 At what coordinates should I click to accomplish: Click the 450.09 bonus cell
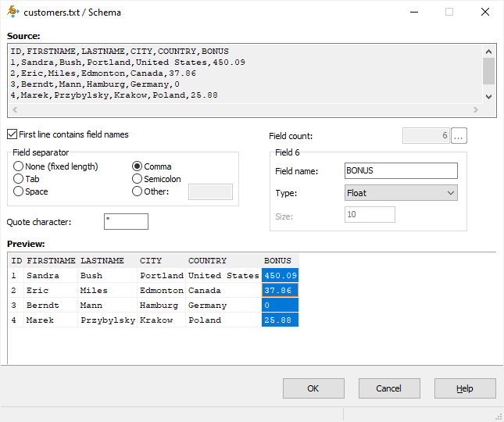(280, 275)
